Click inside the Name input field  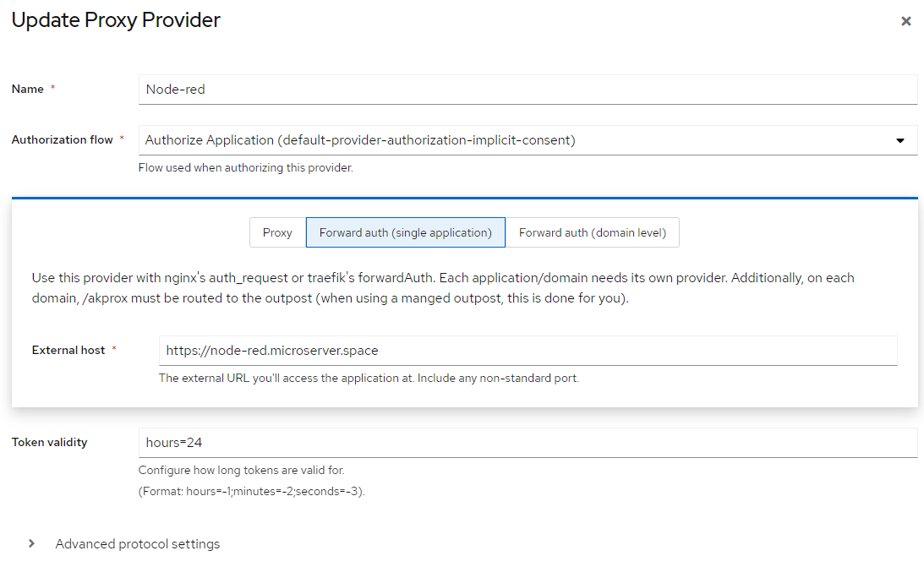(x=528, y=90)
